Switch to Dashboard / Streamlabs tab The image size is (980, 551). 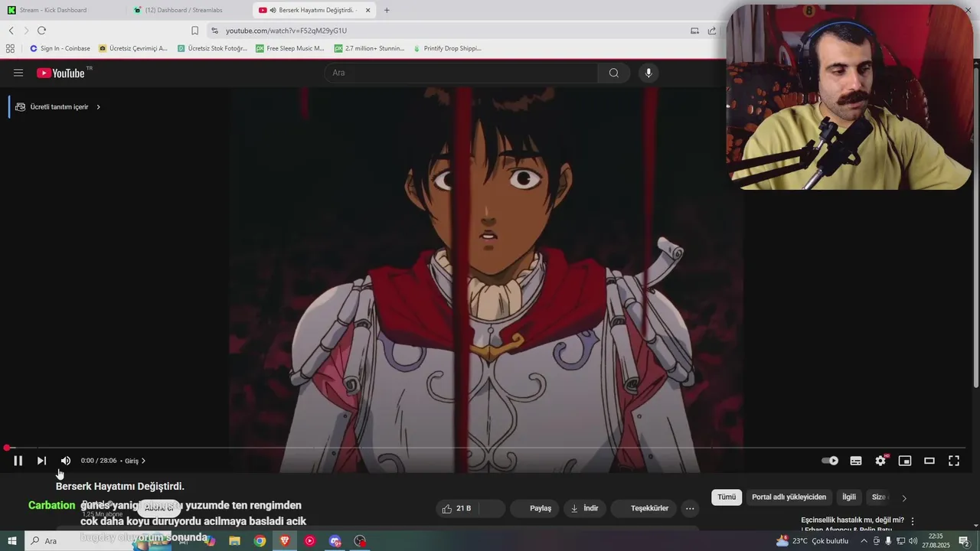tap(188, 10)
